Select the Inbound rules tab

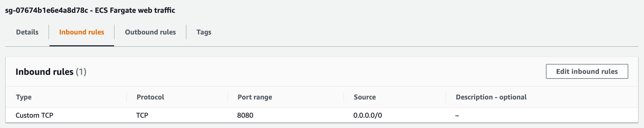pyautogui.click(x=82, y=32)
